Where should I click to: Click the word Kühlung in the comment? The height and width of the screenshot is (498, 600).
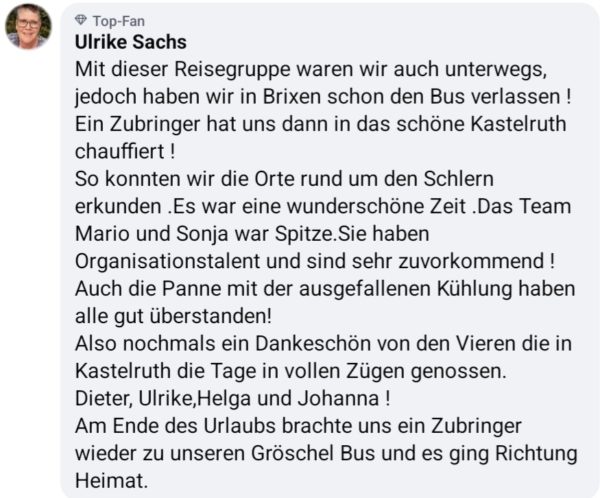click(x=507, y=288)
